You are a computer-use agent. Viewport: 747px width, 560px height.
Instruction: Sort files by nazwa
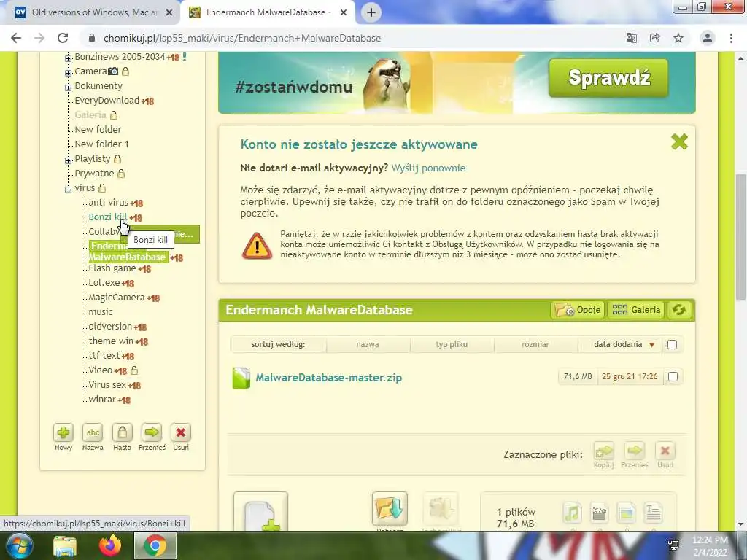coord(368,344)
